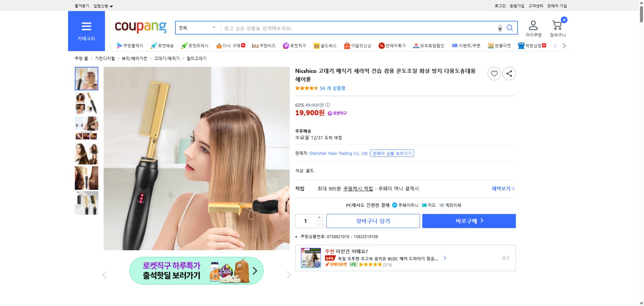Click the right chevron to reveal more menus
This screenshot has width=644, height=306.
coord(564,45)
